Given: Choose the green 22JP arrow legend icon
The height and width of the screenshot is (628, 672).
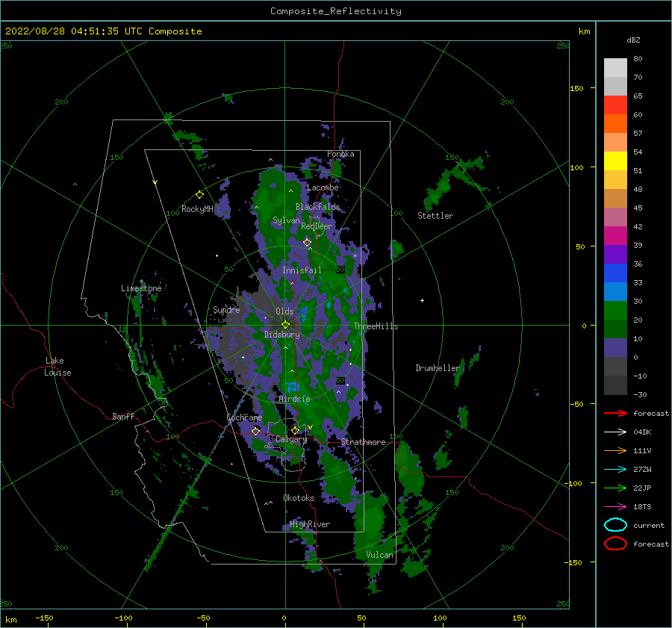Looking at the screenshot, I should pyautogui.click(x=615, y=488).
